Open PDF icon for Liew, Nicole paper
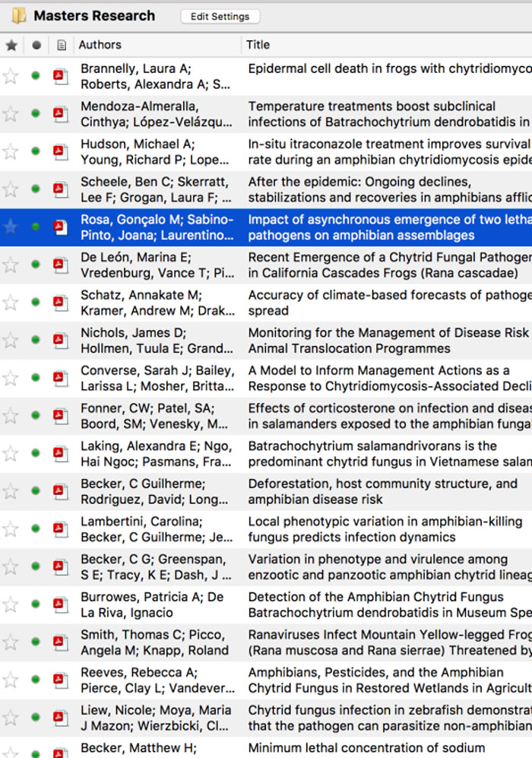 (x=60, y=718)
